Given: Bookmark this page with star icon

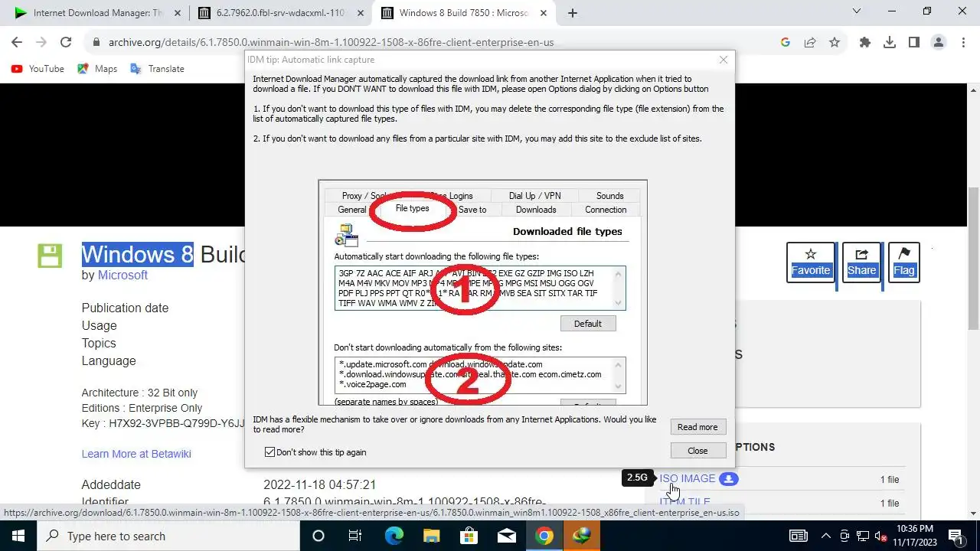Looking at the screenshot, I should coord(835,43).
